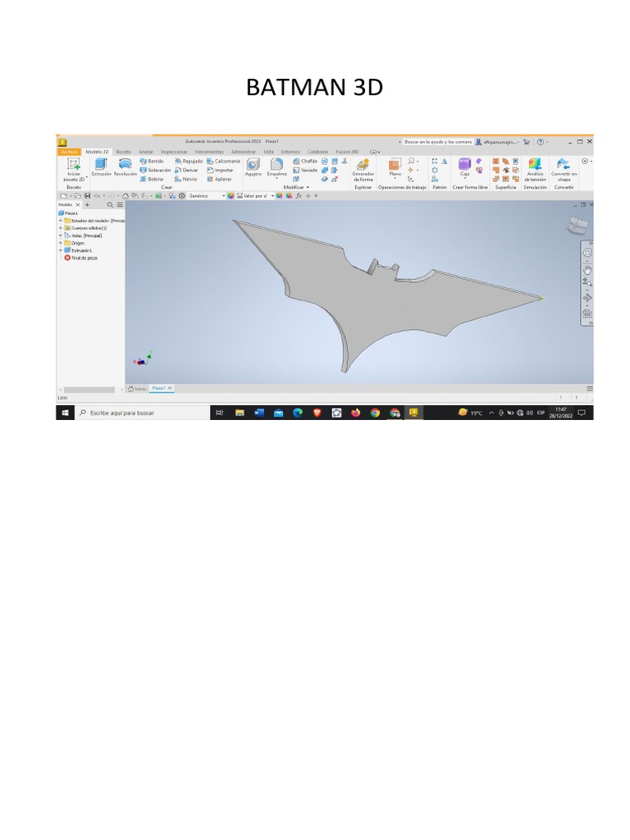Choose the Solevación loft tool
630x840 pixels.
pos(155,171)
